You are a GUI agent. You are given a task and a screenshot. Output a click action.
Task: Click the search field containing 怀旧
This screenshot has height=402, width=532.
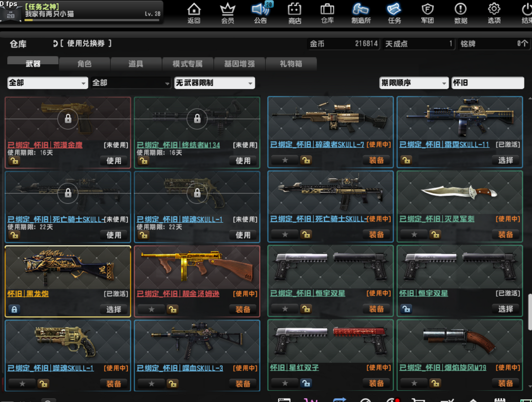coord(488,83)
